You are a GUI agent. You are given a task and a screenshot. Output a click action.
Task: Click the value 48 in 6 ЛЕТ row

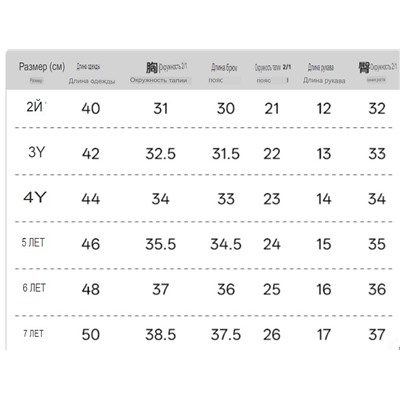click(x=91, y=289)
